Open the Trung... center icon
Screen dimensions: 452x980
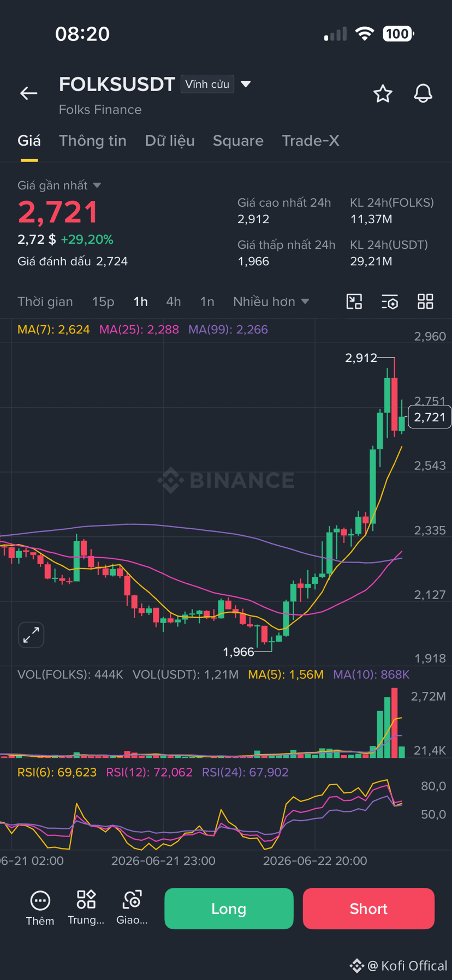(x=86, y=908)
